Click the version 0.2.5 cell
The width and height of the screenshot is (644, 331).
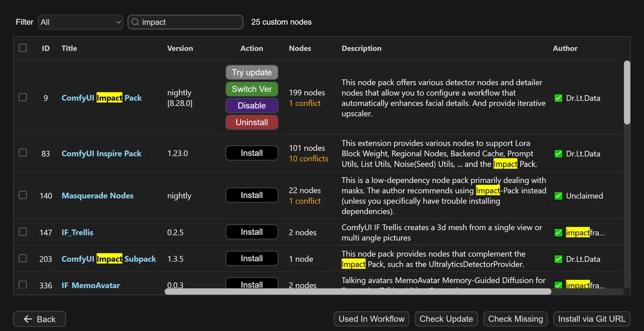coord(175,233)
